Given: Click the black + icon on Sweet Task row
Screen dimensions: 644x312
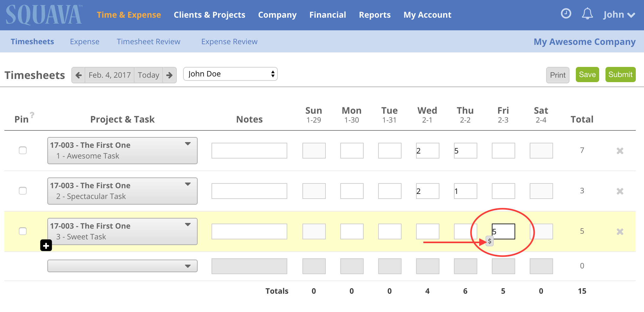Looking at the screenshot, I should pyautogui.click(x=46, y=245).
